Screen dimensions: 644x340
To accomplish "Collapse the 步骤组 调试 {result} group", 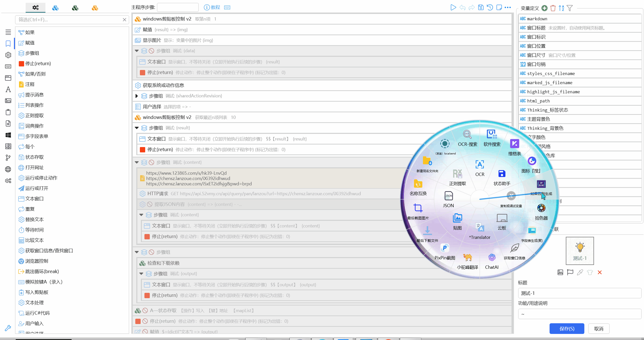I will click(137, 128).
